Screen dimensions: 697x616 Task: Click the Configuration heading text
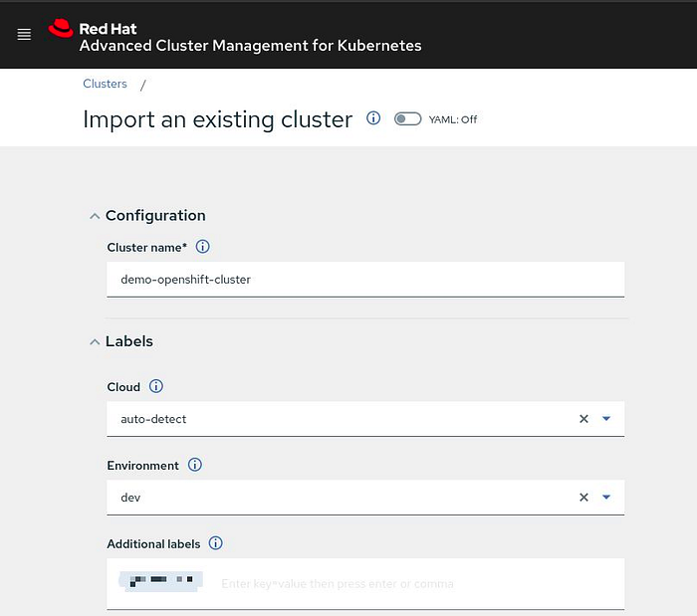coord(155,215)
